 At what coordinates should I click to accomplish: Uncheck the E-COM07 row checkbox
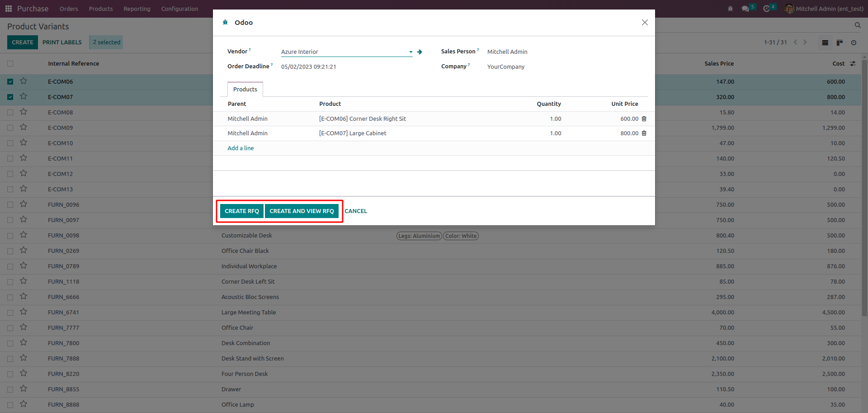pyautogui.click(x=10, y=97)
